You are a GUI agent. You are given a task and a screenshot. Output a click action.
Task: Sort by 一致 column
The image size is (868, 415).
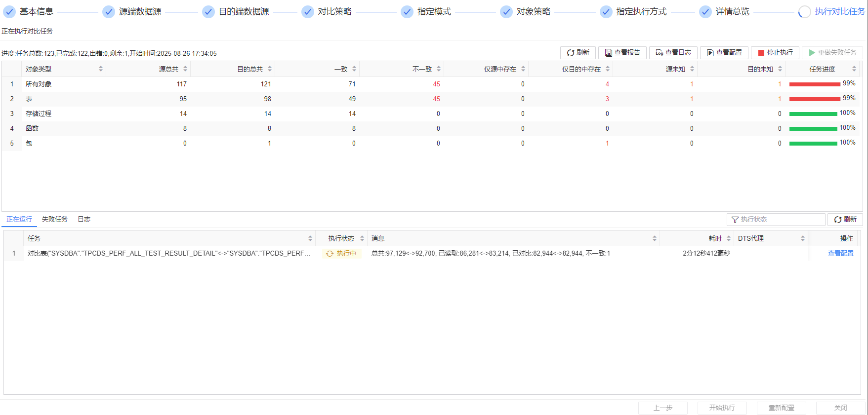354,69
